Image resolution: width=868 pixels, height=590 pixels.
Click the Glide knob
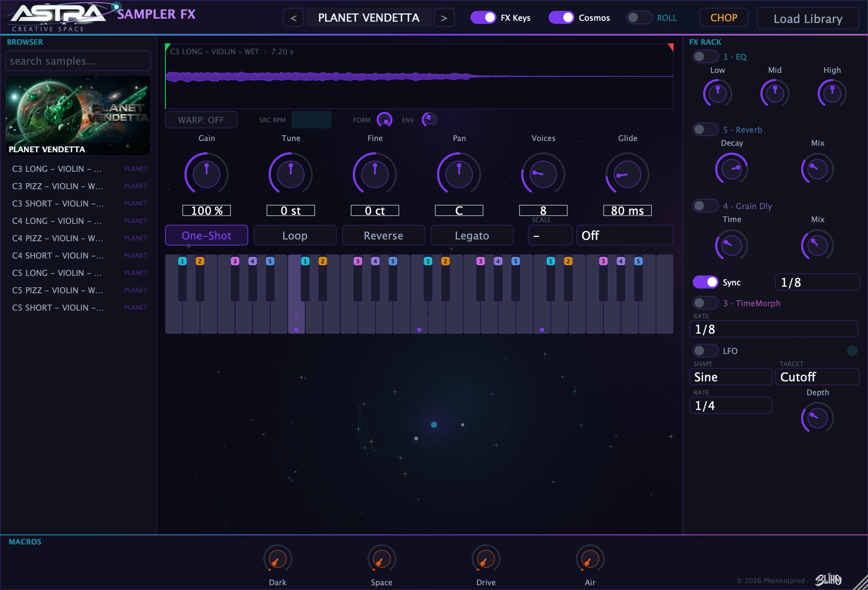628,174
